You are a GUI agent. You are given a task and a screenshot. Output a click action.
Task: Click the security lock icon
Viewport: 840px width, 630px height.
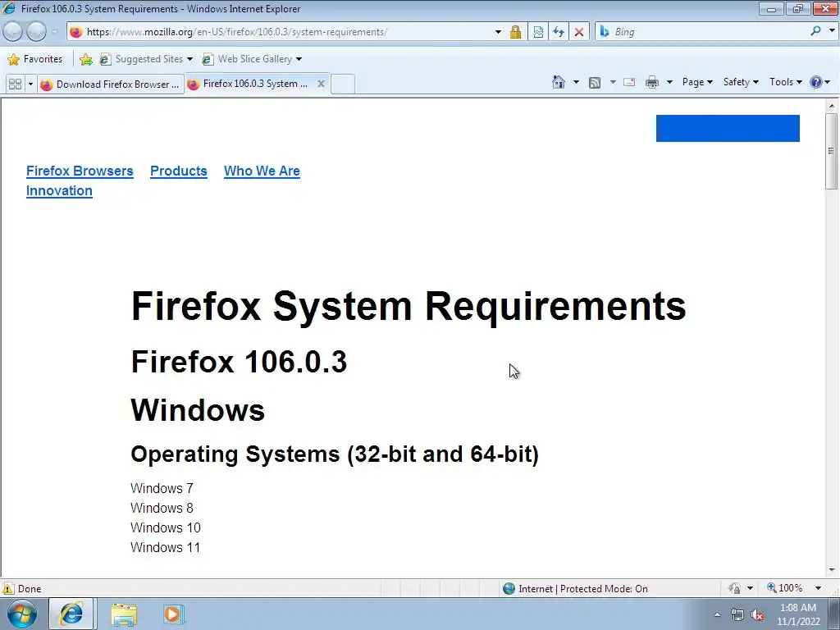[515, 32]
